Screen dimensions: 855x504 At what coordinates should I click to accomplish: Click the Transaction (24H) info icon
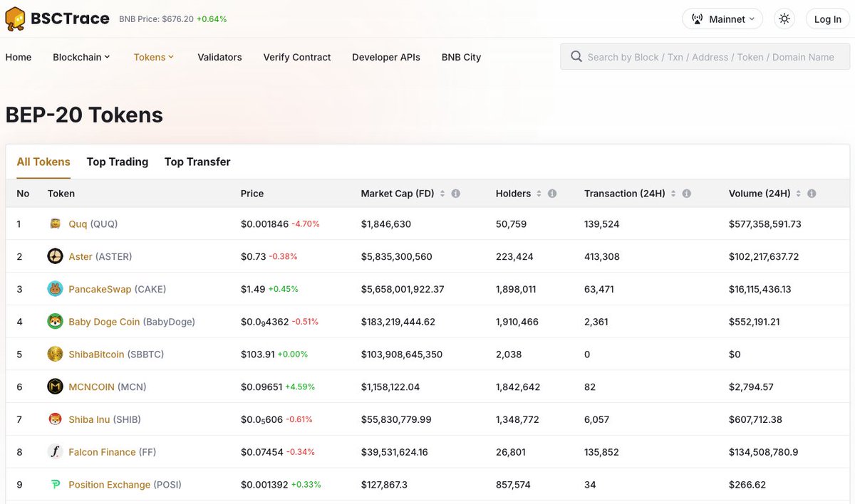[686, 194]
